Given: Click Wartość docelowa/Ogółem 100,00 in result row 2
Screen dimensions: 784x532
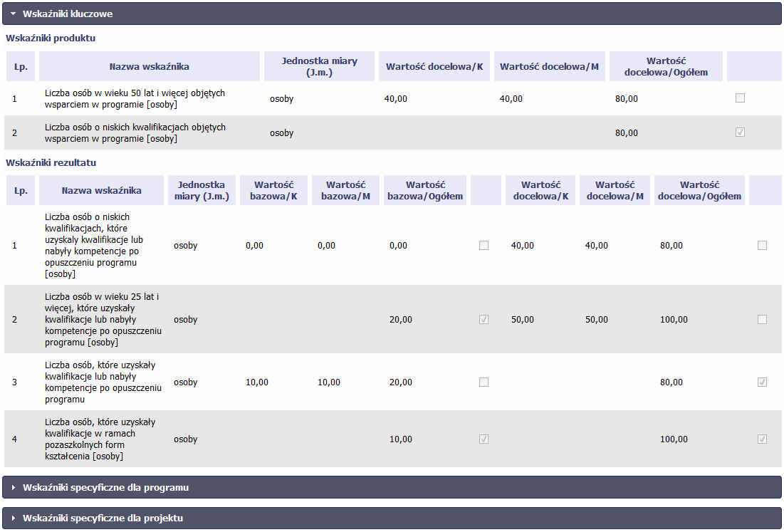Looking at the screenshot, I should coord(674,320).
